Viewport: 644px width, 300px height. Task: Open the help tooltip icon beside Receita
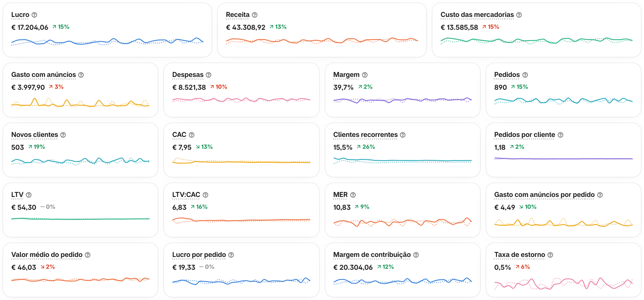(255, 15)
